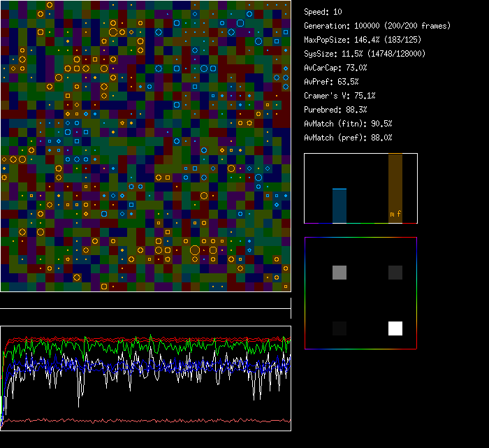Click the blue bar in the histogram
Screen dimensions: 489x448
[x=339, y=205]
